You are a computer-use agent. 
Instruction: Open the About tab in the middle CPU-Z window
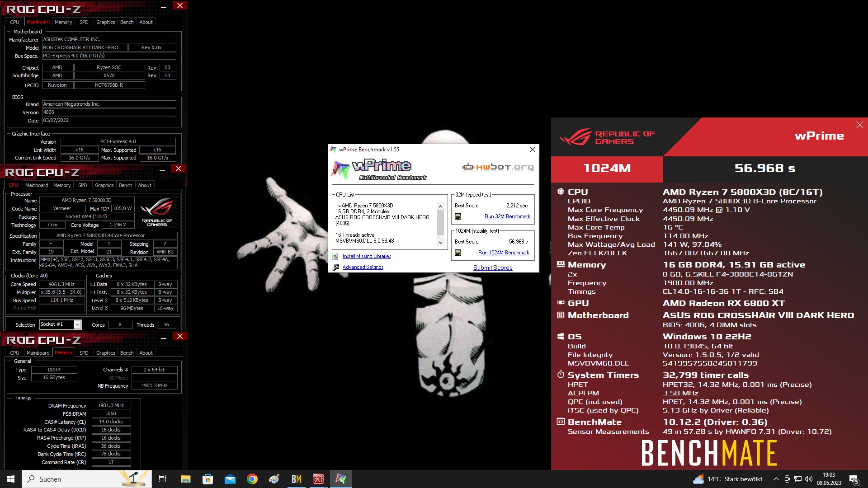click(x=145, y=185)
